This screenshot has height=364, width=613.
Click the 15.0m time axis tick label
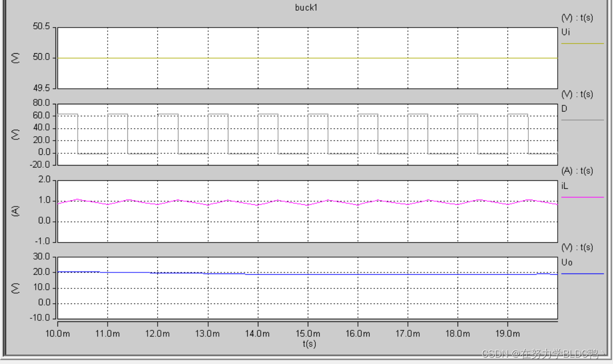pyautogui.click(x=308, y=334)
